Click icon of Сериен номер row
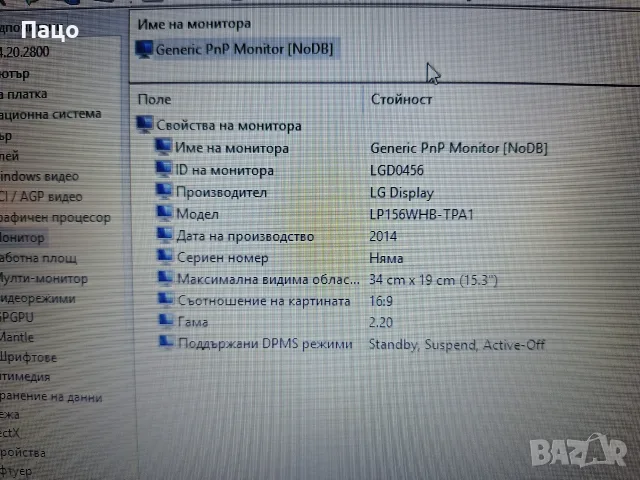 [166, 256]
